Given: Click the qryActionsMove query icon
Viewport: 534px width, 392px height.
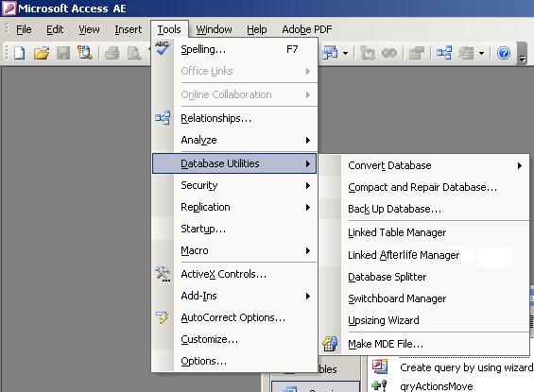Looking at the screenshot, I should (x=379, y=386).
